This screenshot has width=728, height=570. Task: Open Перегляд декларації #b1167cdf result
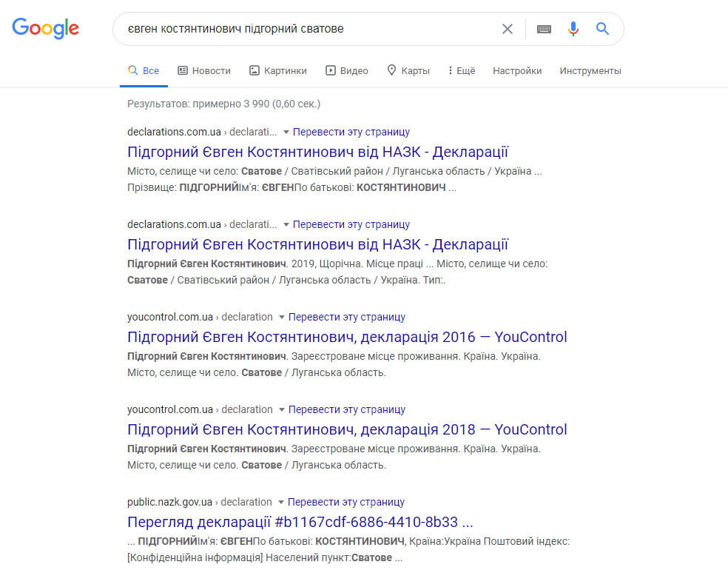(x=300, y=522)
